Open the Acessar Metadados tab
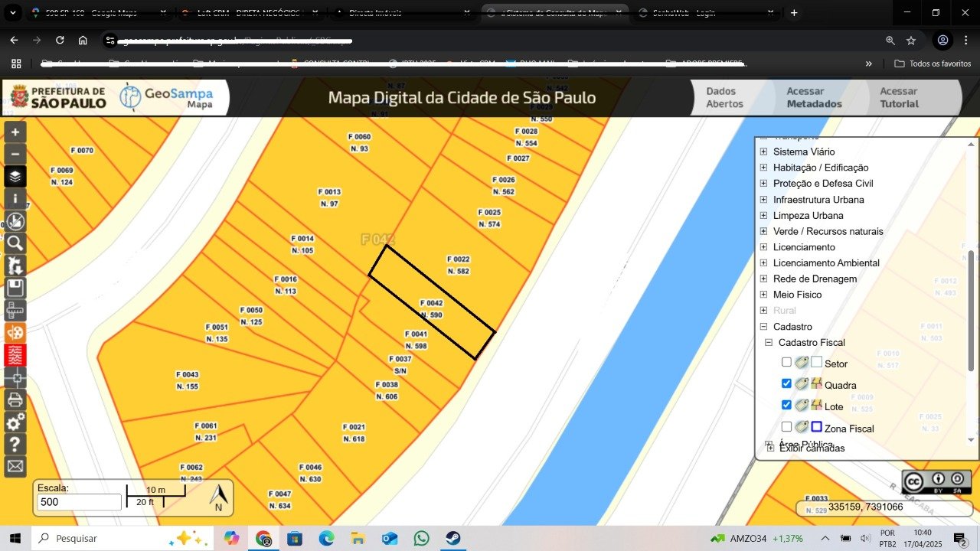 (814, 97)
